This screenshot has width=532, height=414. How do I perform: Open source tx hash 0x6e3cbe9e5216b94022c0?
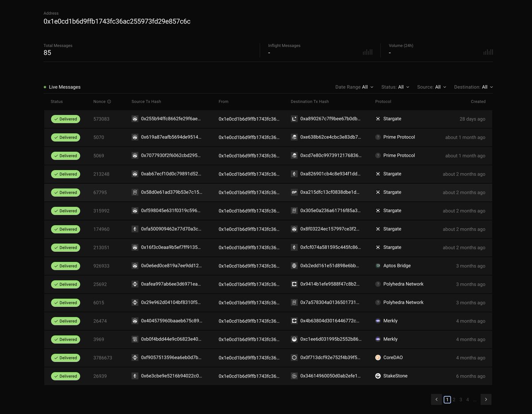(x=171, y=376)
